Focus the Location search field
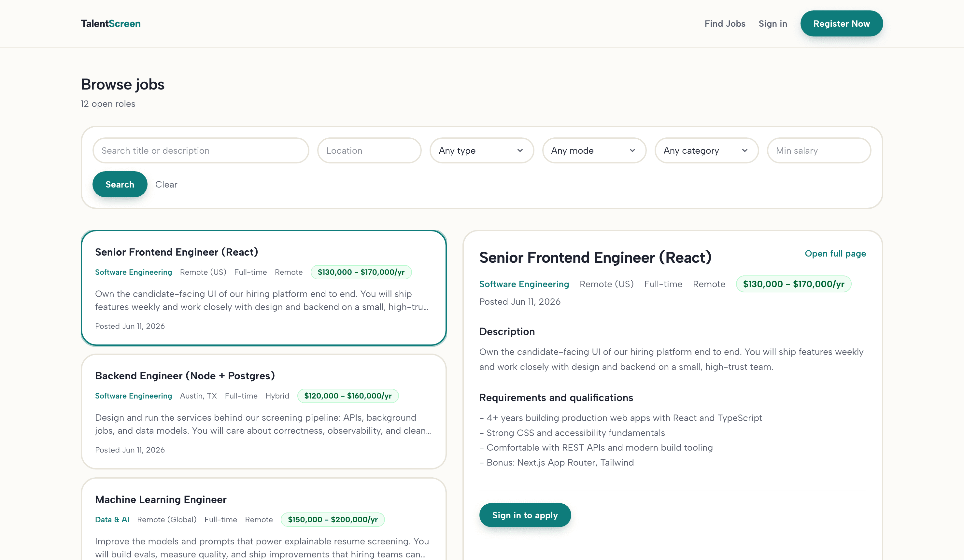964x560 pixels. 370,151
